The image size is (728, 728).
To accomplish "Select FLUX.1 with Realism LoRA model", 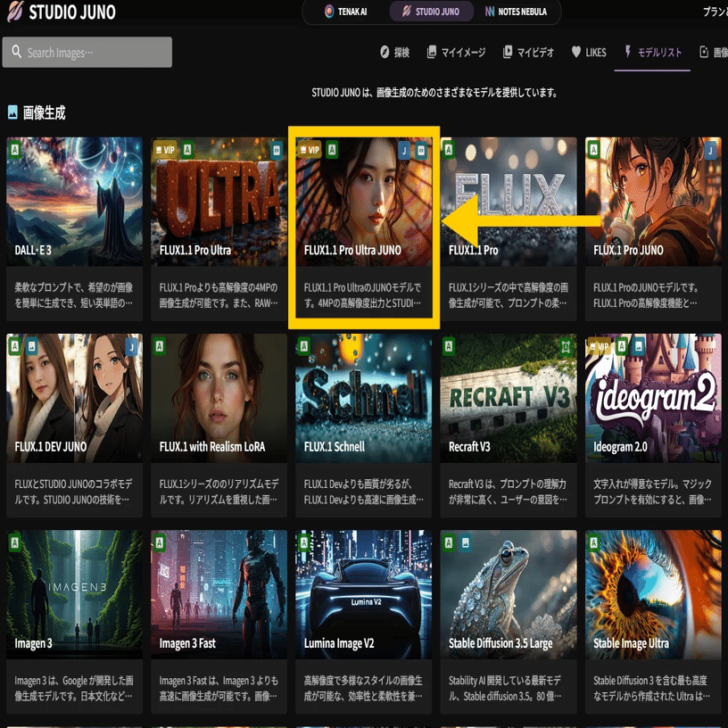I will coord(219,426).
